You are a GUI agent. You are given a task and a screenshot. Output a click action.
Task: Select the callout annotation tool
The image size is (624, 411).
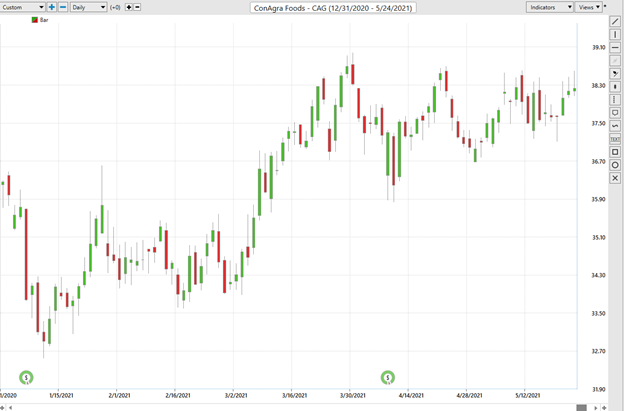pyautogui.click(x=615, y=113)
